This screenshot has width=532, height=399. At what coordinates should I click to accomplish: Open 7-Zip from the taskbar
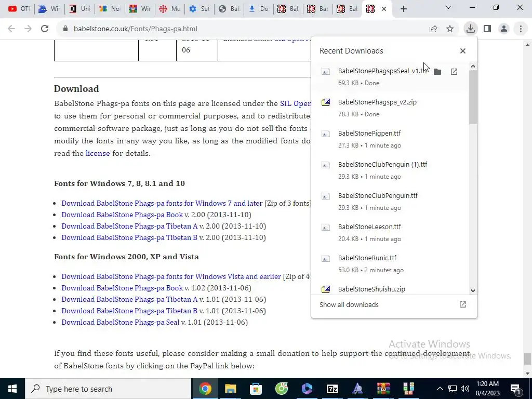(x=332, y=389)
